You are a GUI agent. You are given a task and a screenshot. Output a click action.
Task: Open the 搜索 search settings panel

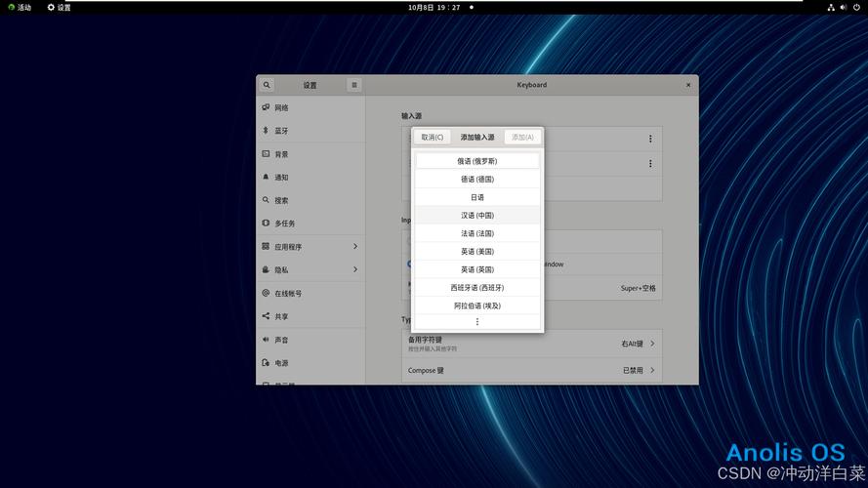310,200
